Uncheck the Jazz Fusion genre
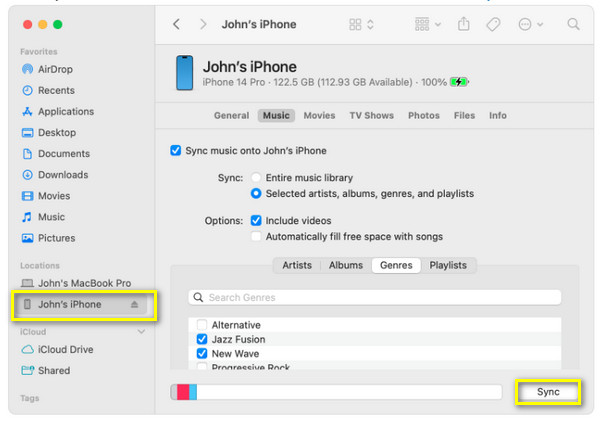 click(202, 339)
